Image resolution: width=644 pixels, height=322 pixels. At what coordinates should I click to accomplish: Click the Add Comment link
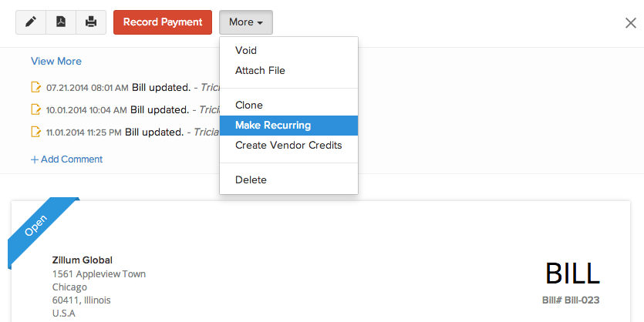click(67, 159)
